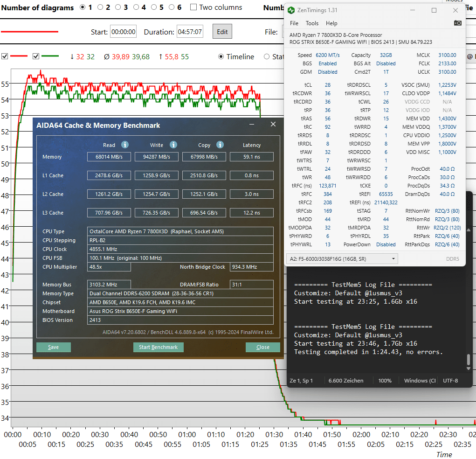Click DRAM:FSB Ratio value 31:1
This screenshot has width=476, height=459.
point(252,285)
